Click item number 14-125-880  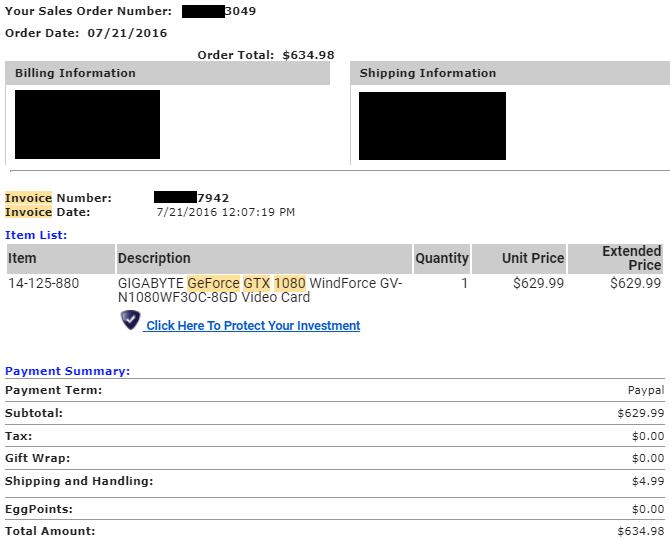pyautogui.click(x=43, y=283)
